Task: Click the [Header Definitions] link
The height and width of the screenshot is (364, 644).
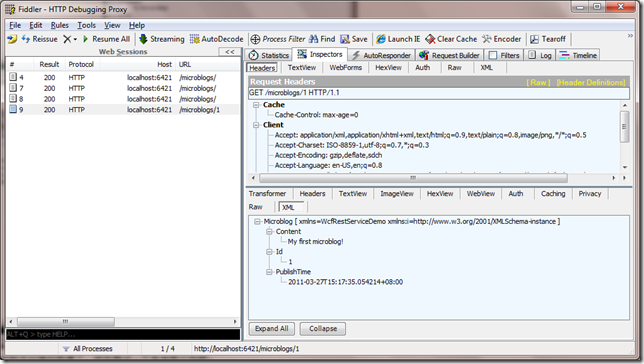Action: (591, 83)
